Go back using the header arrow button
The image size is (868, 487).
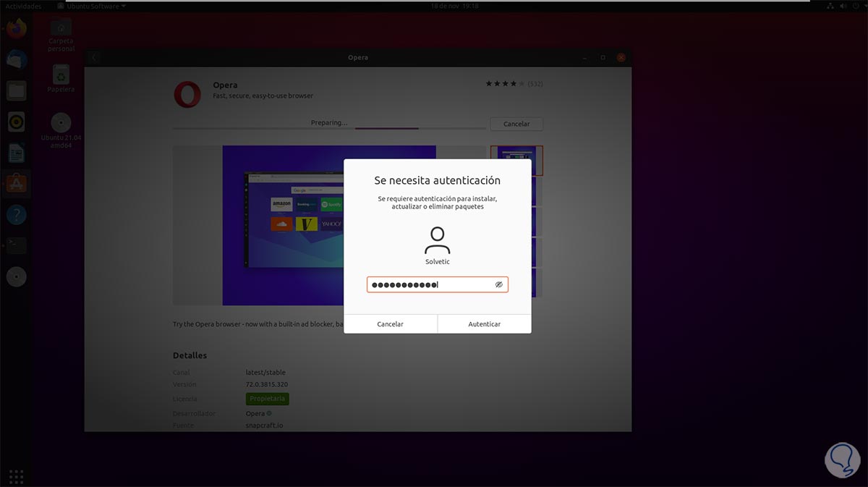tap(94, 57)
